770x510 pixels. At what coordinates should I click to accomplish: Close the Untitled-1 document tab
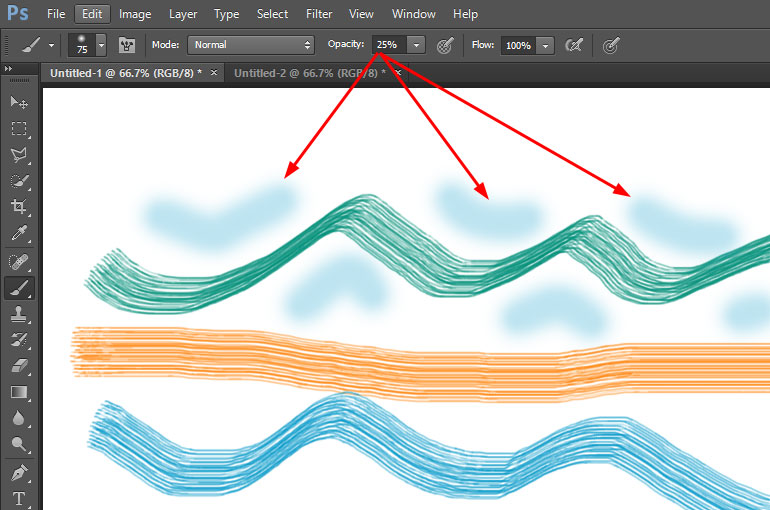pyautogui.click(x=214, y=73)
